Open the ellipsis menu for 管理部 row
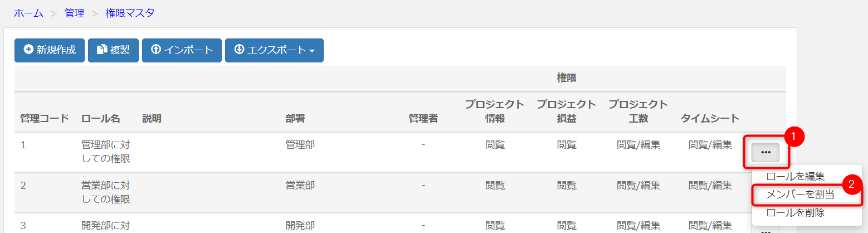The width and height of the screenshot is (868, 233). click(765, 152)
